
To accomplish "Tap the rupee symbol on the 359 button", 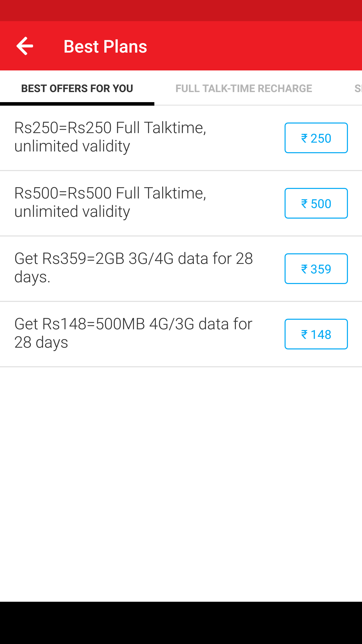I will (304, 269).
